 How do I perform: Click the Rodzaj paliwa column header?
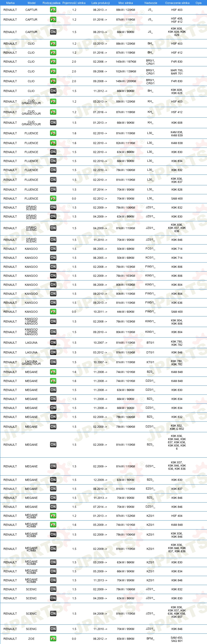click(51, 3)
